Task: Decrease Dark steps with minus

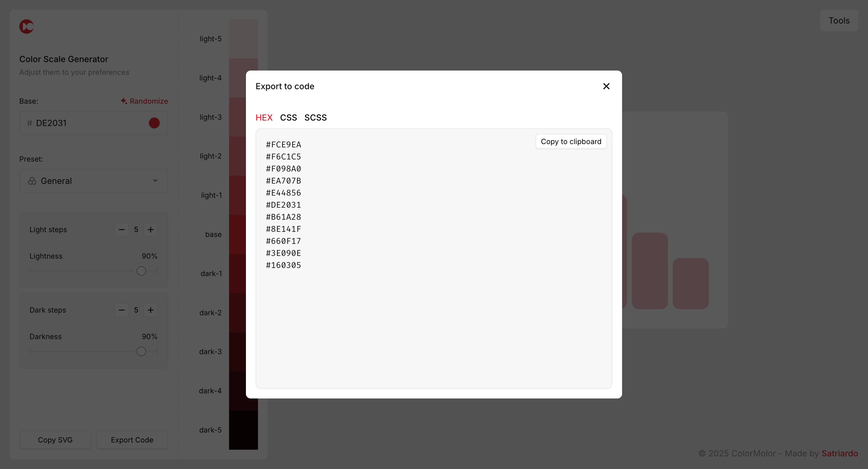Action: tap(122, 310)
